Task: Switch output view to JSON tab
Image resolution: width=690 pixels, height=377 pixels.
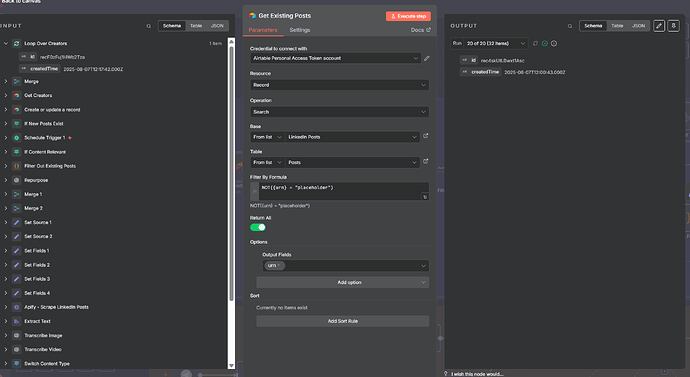Action: point(639,26)
